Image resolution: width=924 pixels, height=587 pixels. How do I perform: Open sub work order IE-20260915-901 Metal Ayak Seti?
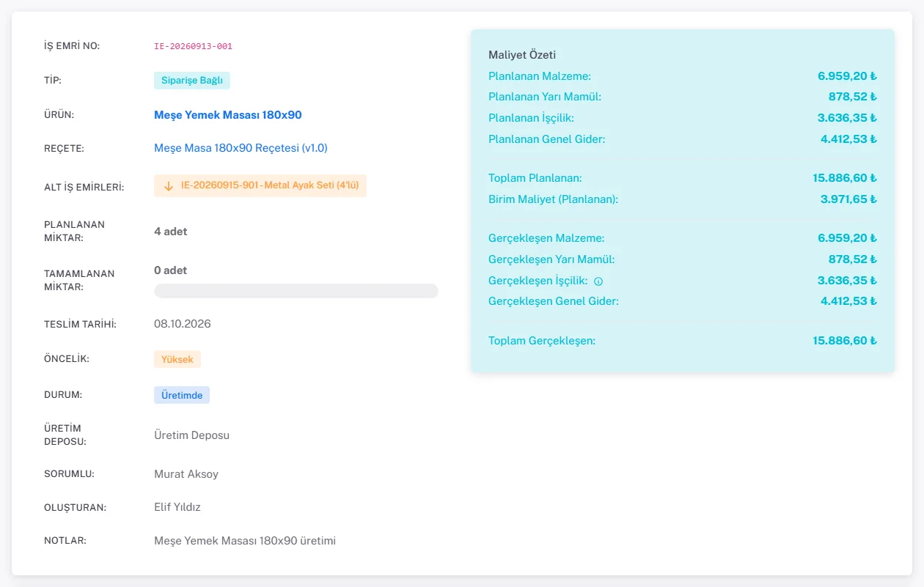pos(260,185)
